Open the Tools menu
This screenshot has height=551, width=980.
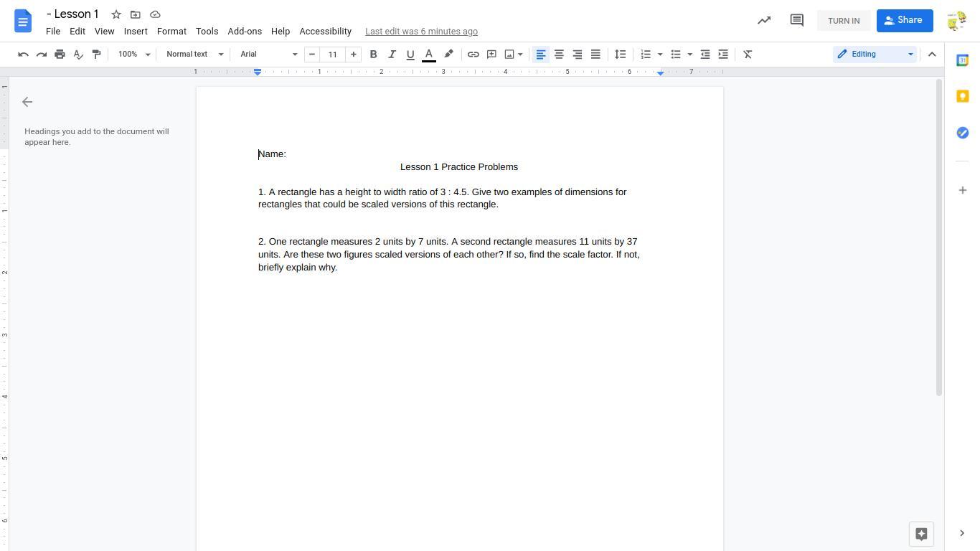point(207,32)
